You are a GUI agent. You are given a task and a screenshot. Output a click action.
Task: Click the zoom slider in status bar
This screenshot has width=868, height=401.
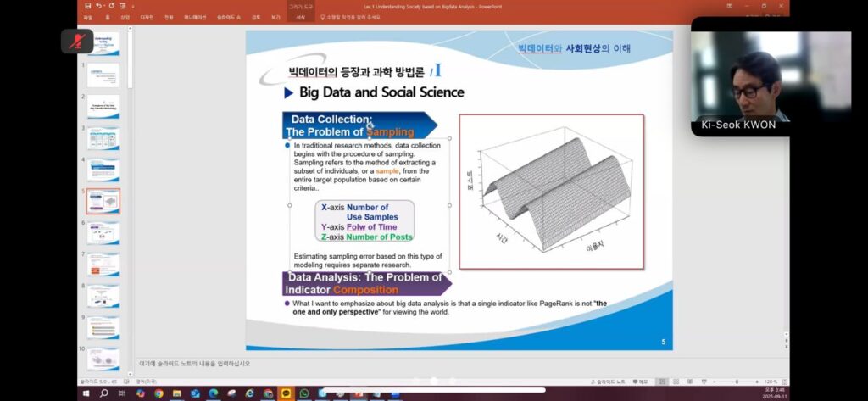click(737, 382)
